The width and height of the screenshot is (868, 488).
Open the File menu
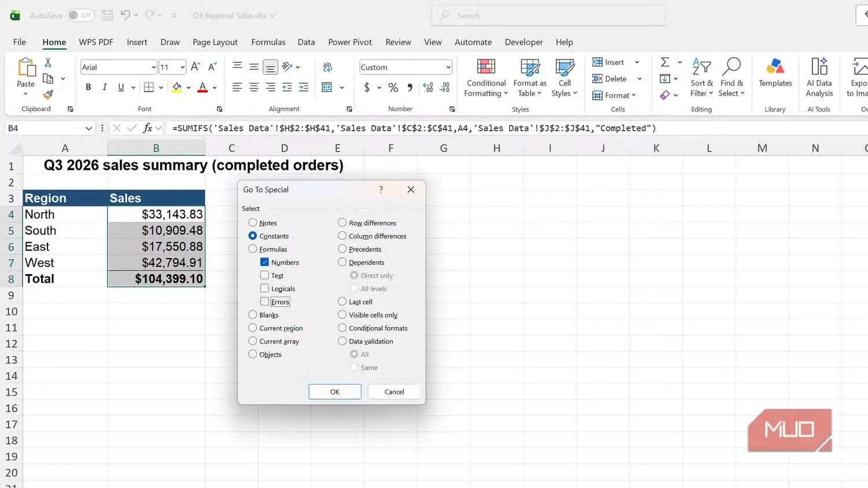[20, 42]
